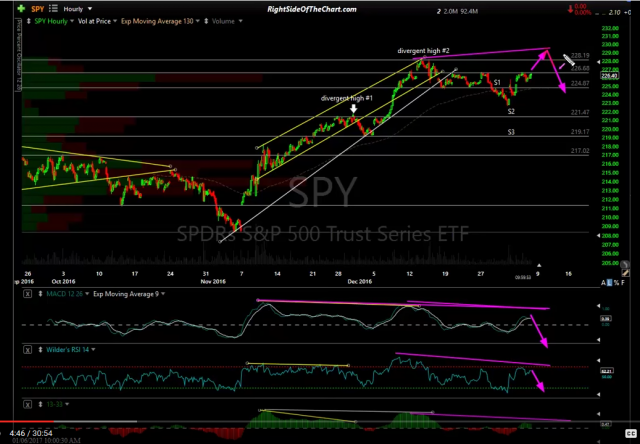Expand the SPY Hourly dropdown arrow
Viewport: 640px width, 444px height.
72,21
